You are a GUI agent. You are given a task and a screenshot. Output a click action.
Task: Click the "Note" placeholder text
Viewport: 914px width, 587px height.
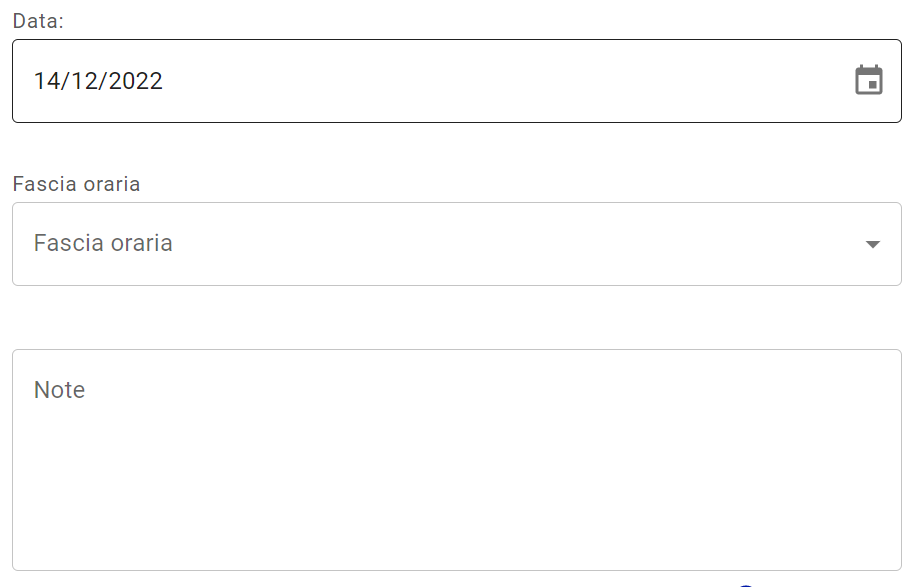(59, 390)
